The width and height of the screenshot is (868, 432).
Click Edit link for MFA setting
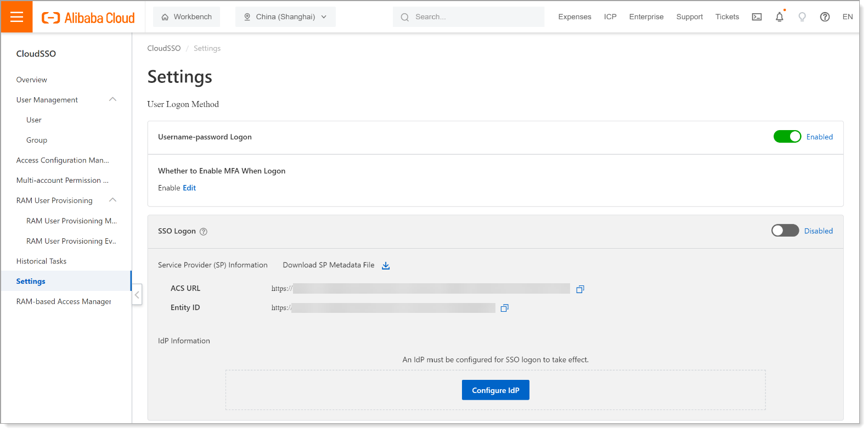189,188
